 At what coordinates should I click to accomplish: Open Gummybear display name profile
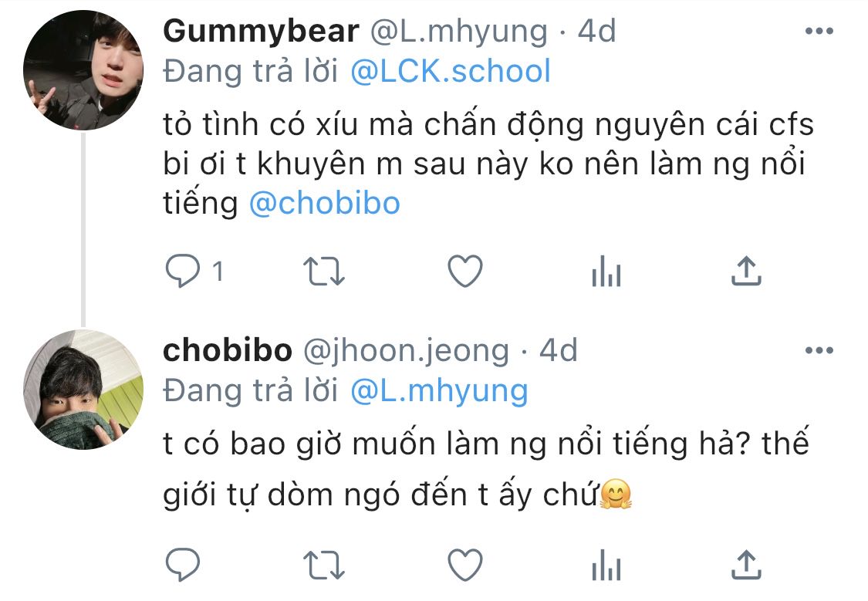point(261,31)
